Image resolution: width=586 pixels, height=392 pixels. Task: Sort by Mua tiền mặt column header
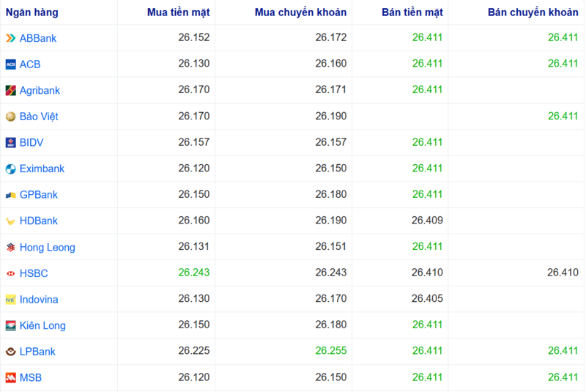pyautogui.click(x=178, y=12)
